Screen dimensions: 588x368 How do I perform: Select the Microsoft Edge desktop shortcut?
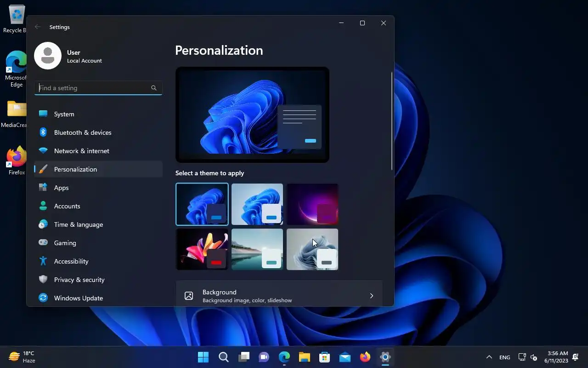[17, 69]
